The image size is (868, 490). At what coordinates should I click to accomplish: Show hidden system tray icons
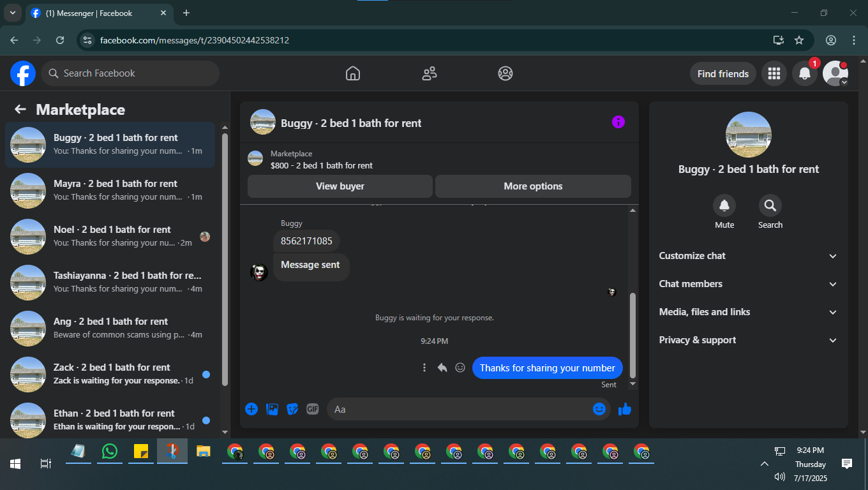(763, 464)
